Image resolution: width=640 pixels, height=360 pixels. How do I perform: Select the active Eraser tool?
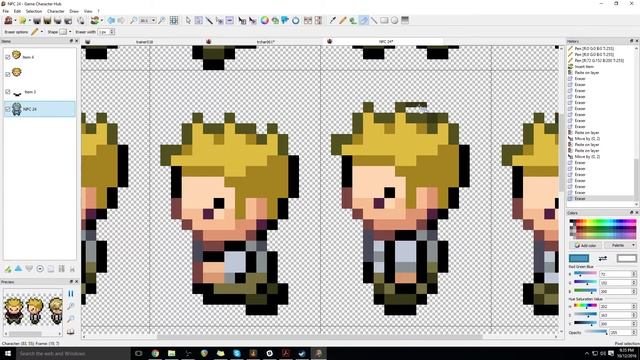click(x=364, y=20)
